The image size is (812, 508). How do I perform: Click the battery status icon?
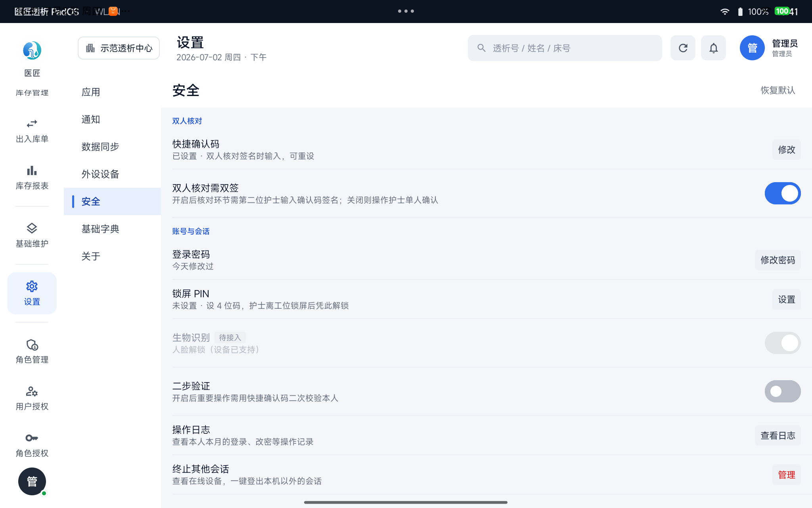740,12
